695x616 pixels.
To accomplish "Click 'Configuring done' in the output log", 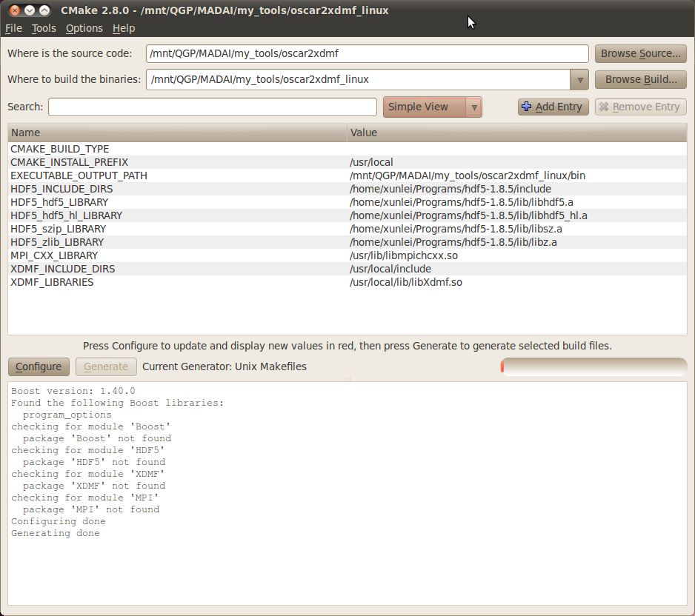I will coord(59,521).
